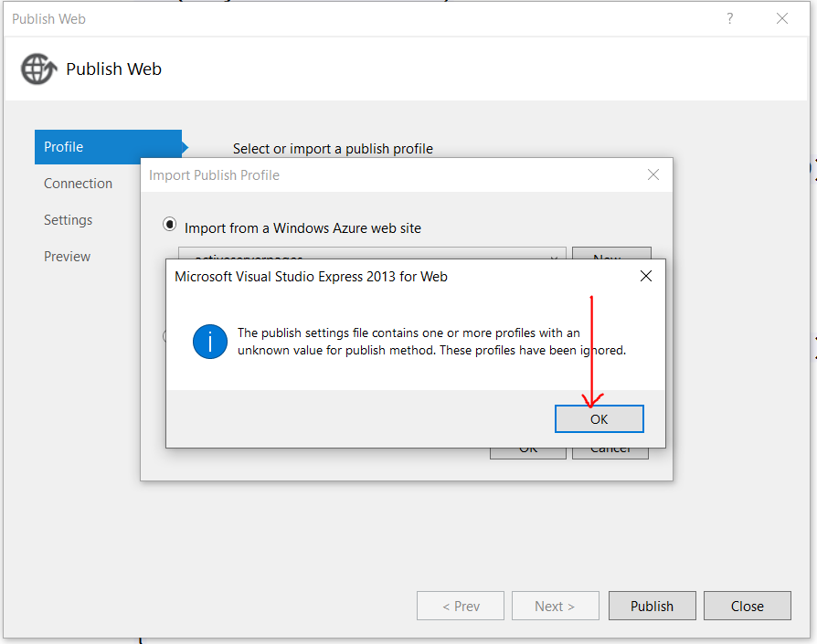Open the Preview step
The width and height of the screenshot is (817, 644).
[68, 256]
